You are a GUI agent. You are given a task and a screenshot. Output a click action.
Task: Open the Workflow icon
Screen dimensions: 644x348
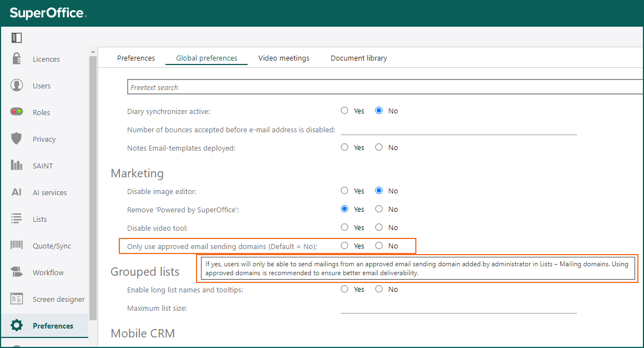17,272
